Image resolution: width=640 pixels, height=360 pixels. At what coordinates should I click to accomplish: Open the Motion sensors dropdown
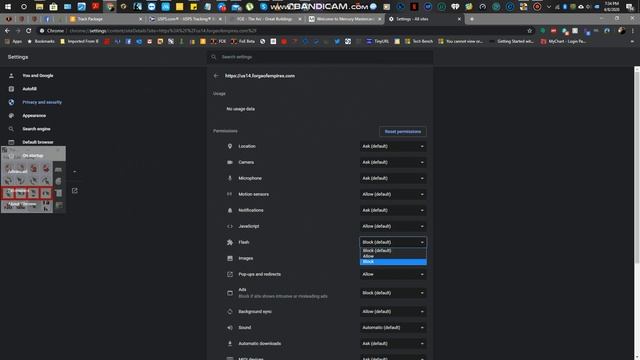(393, 194)
